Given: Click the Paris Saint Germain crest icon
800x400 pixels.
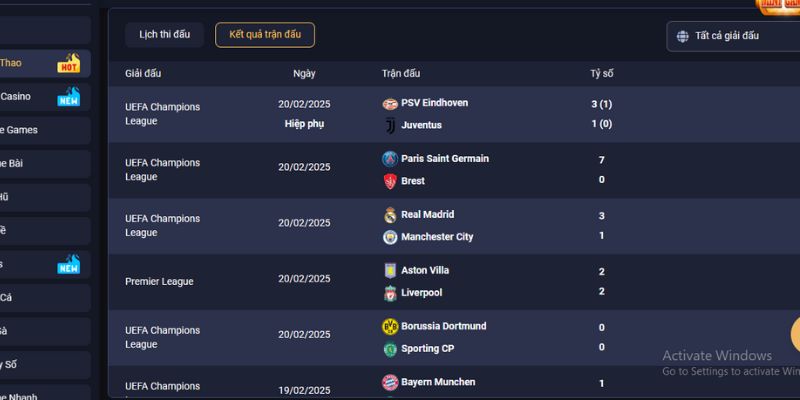Looking at the screenshot, I should coord(390,159).
